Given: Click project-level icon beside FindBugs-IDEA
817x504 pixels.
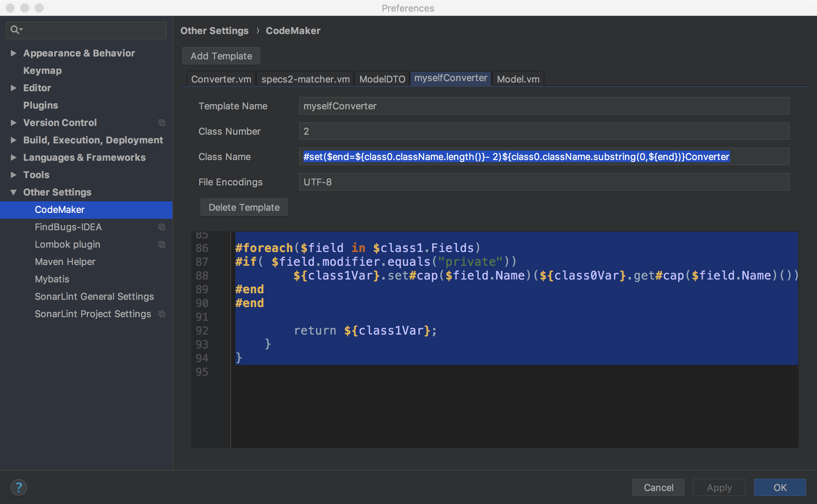Looking at the screenshot, I should click(162, 227).
